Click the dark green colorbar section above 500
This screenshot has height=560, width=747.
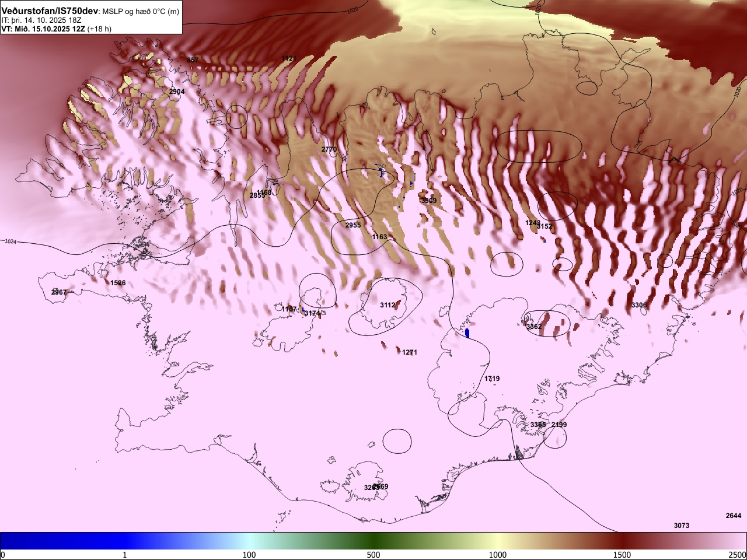[373, 541]
